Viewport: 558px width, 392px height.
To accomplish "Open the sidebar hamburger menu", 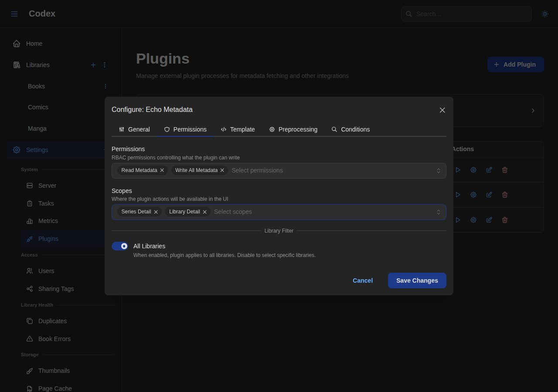I will pyautogui.click(x=14, y=14).
